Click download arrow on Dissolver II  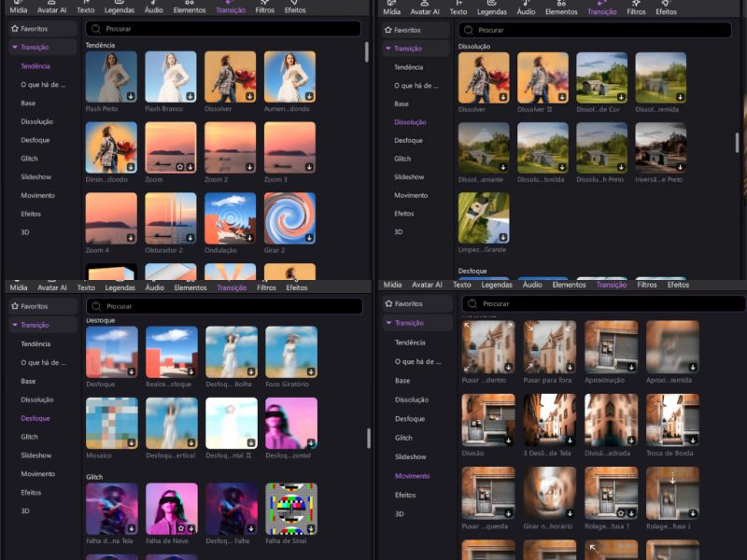click(563, 96)
